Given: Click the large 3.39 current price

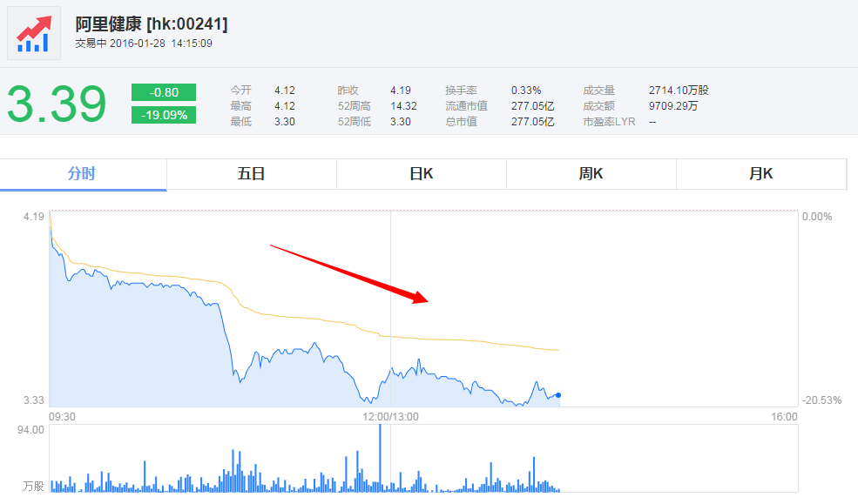Looking at the screenshot, I should [x=57, y=104].
